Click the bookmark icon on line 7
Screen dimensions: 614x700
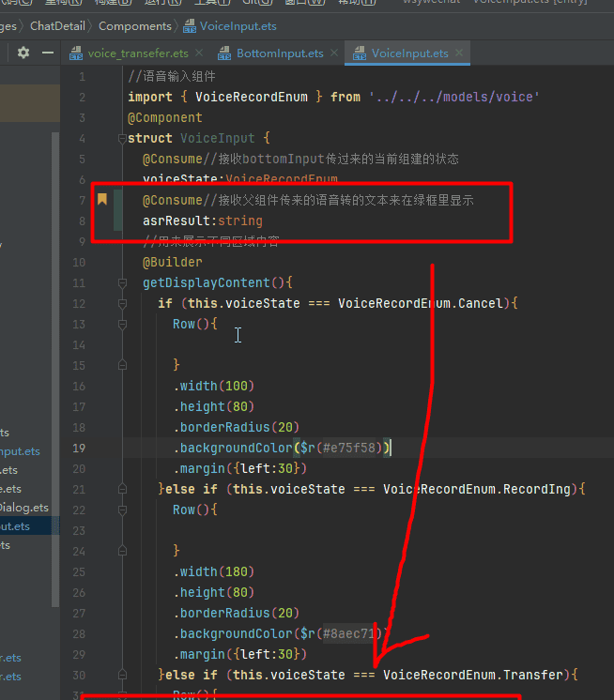click(x=102, y=200)
